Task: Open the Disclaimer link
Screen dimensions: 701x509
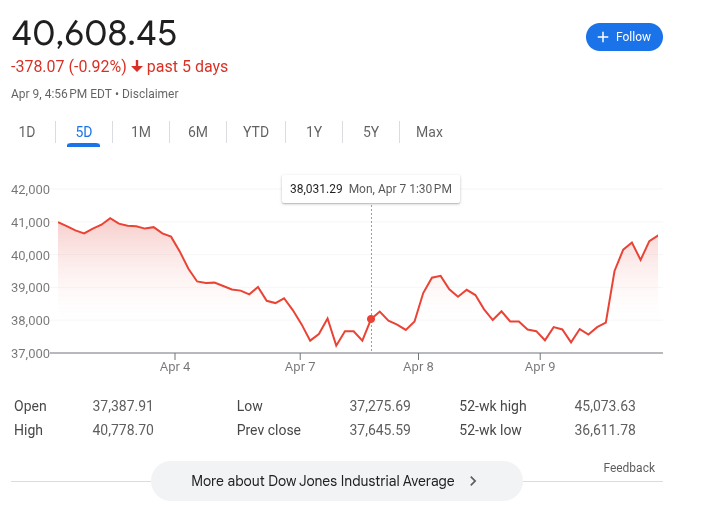Action: point(150,94)
